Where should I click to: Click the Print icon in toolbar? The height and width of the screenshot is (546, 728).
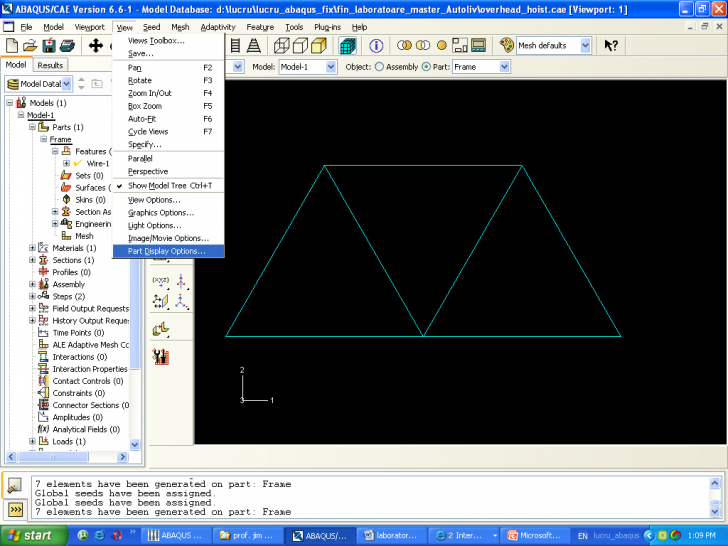coord(66,46)
